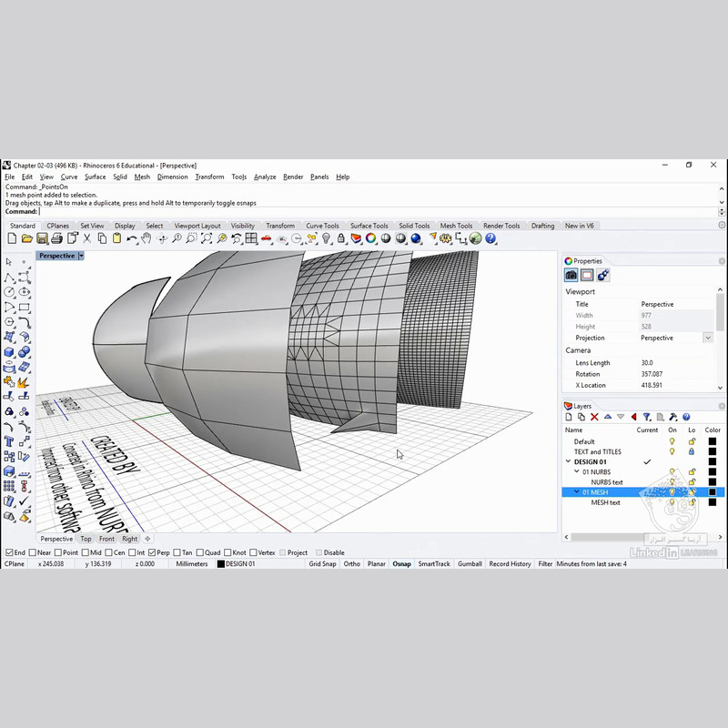Toggle Gumball in the status bar
The height and width of the screenshot is (728, 728).
tap(470, 564)
